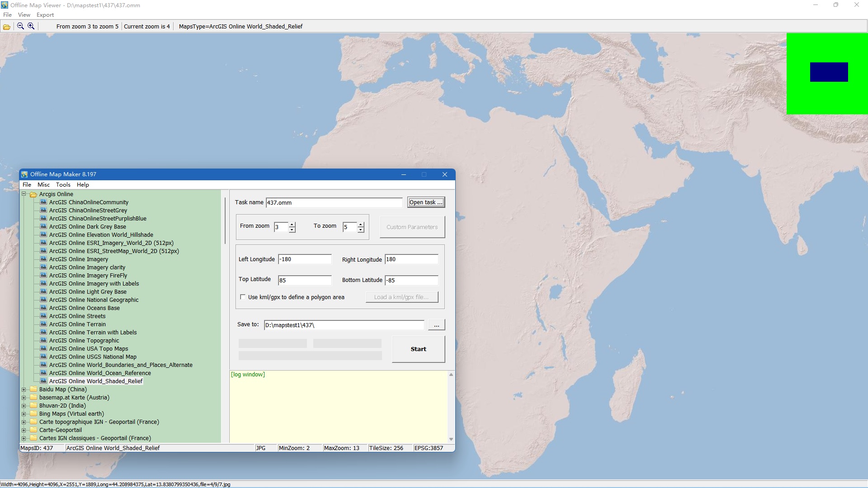Click the Offline Map Maker title bar icon
Screen dimensions: 868x488
point(24,174)
